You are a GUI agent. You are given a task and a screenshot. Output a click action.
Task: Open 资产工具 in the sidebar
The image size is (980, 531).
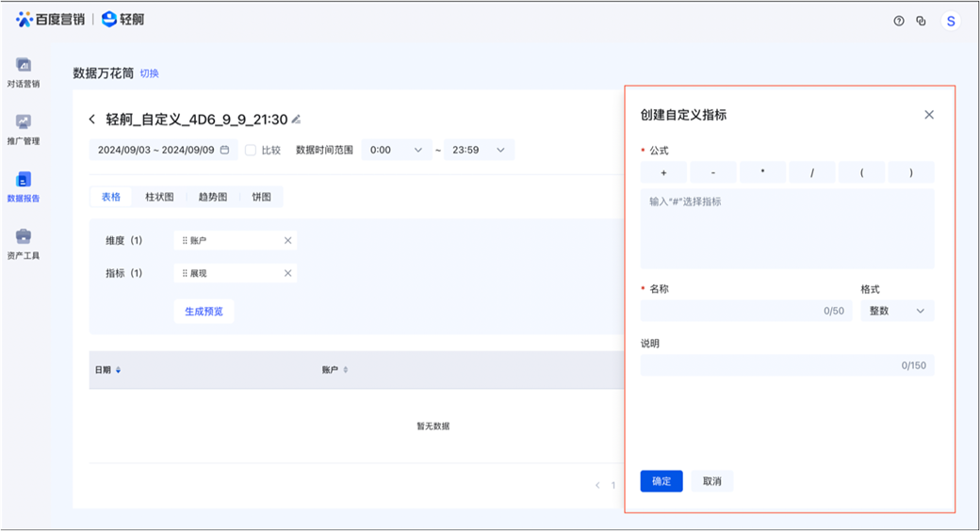(x=23, y=243)
